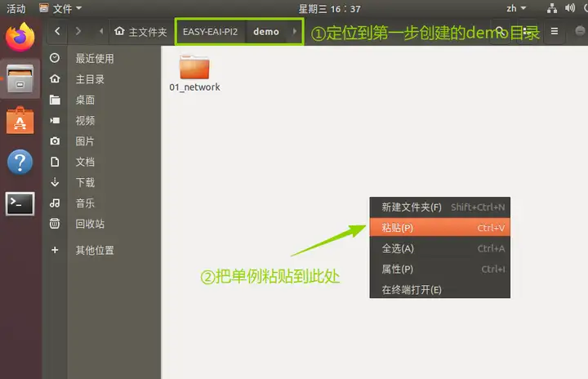Open the search magnifier icon

click(x=501, y=31)
